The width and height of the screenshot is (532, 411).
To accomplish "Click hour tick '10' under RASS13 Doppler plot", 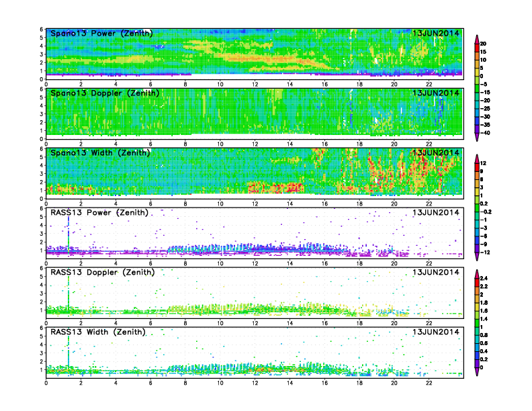I will point(220,323).
